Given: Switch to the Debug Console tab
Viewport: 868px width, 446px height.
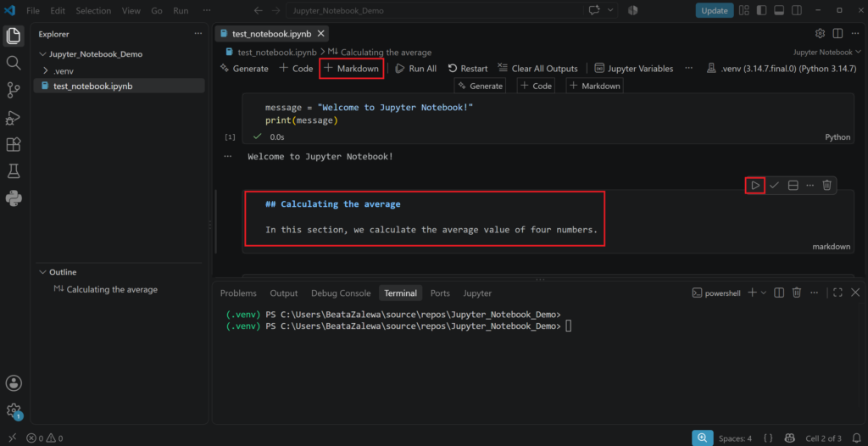Looking at the screenshot, I should click(x=341, y=293).
